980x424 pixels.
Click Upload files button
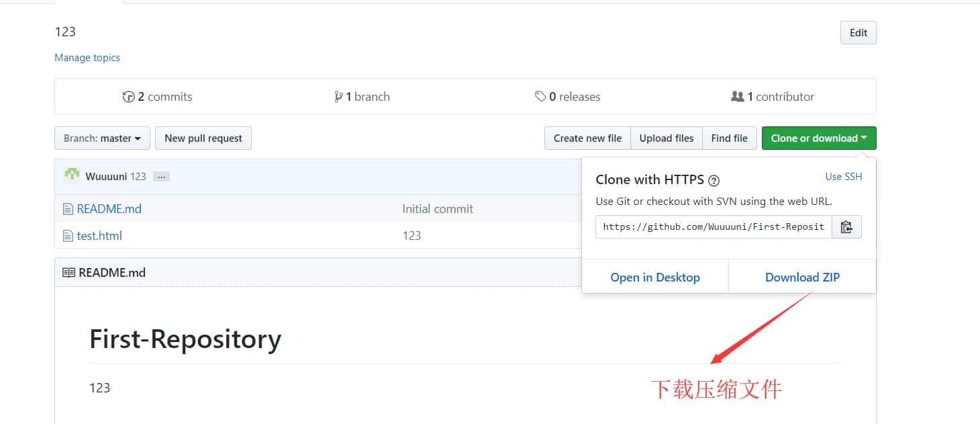667,138
